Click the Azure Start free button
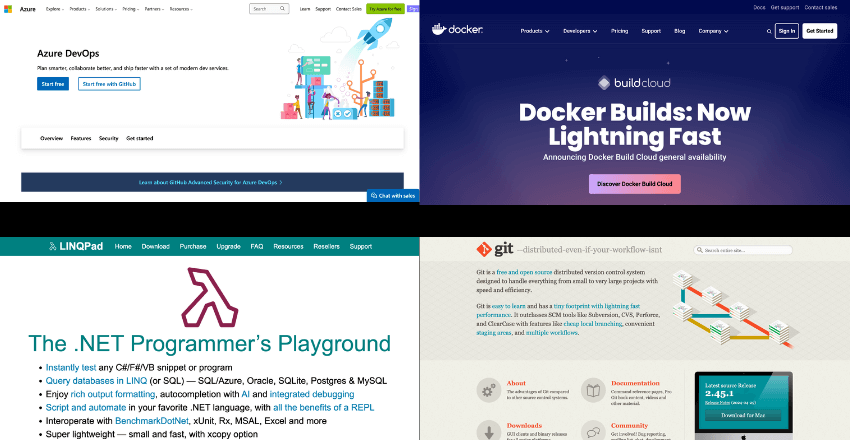Screen dimensions: 850x440 pos(53,84)
